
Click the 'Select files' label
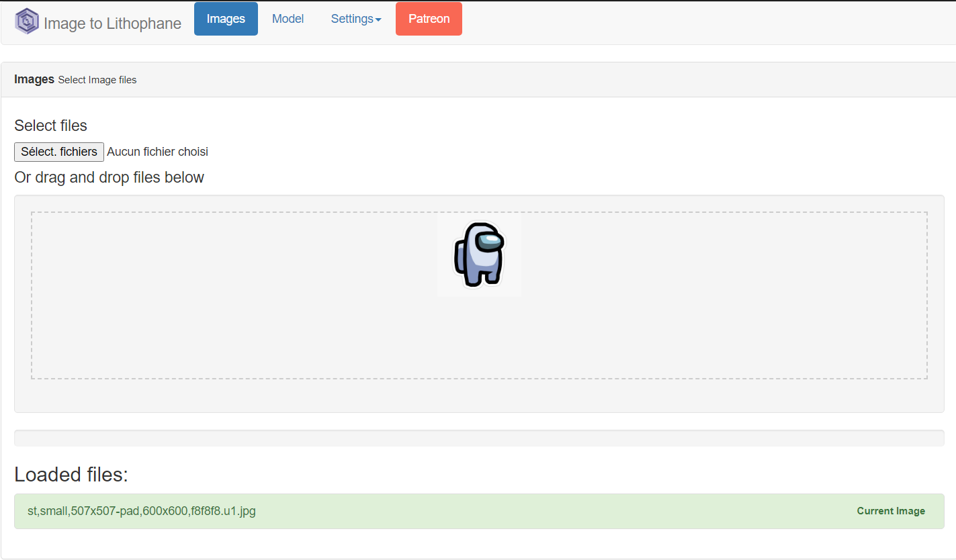[50, 126]
